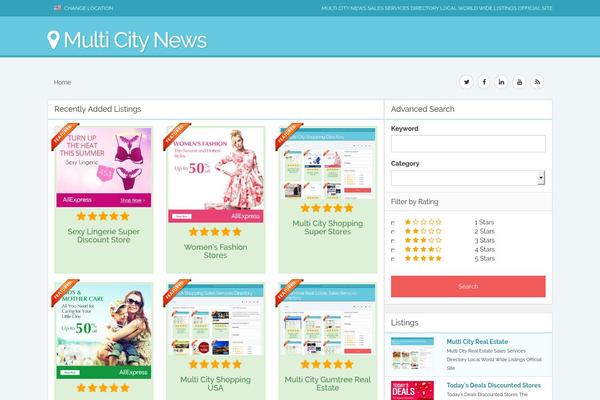Click the Kids & Mother Care banner
This screenshot has height=400, width=600.
[104, 331]
